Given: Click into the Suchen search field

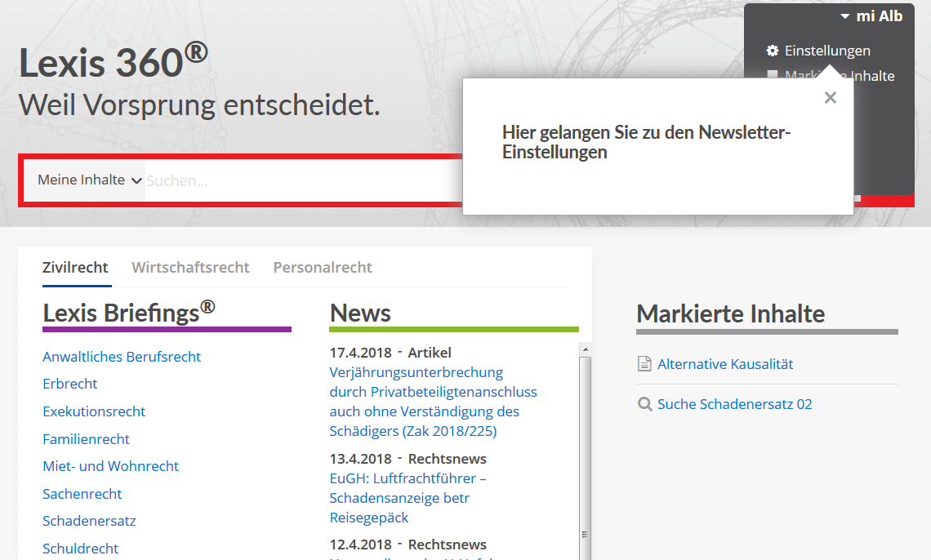Looking at the screenshot, I should click(303, 181).
